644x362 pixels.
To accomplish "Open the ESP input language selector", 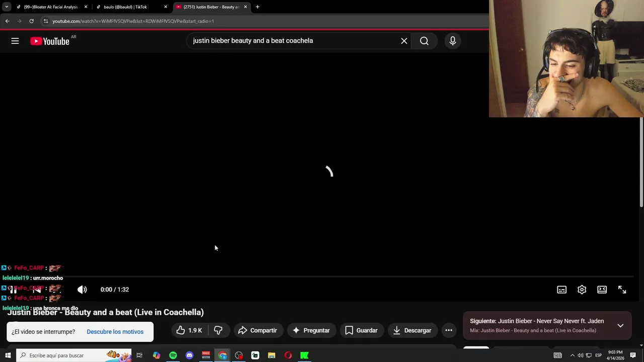I will pos(599,355).
